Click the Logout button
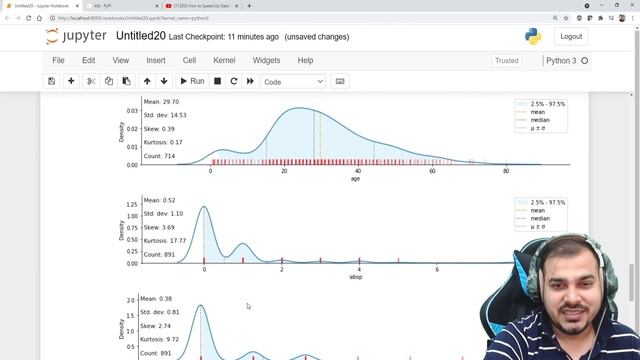This screenshot has height=360, width=640. point(571,36)
